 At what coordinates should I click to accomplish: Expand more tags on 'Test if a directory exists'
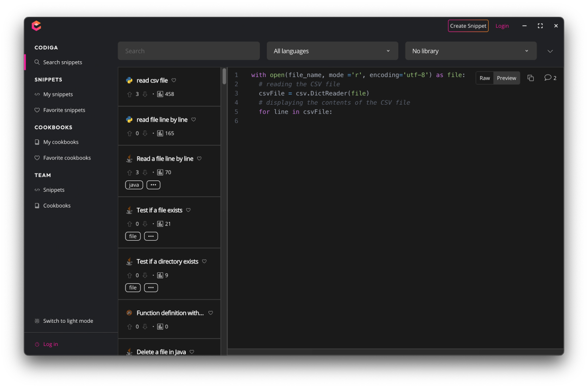click(151, 288)
